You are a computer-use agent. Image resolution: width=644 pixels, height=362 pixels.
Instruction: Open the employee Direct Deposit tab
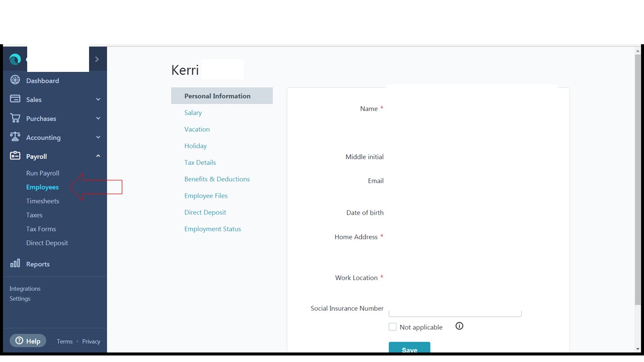coord(205,212)
